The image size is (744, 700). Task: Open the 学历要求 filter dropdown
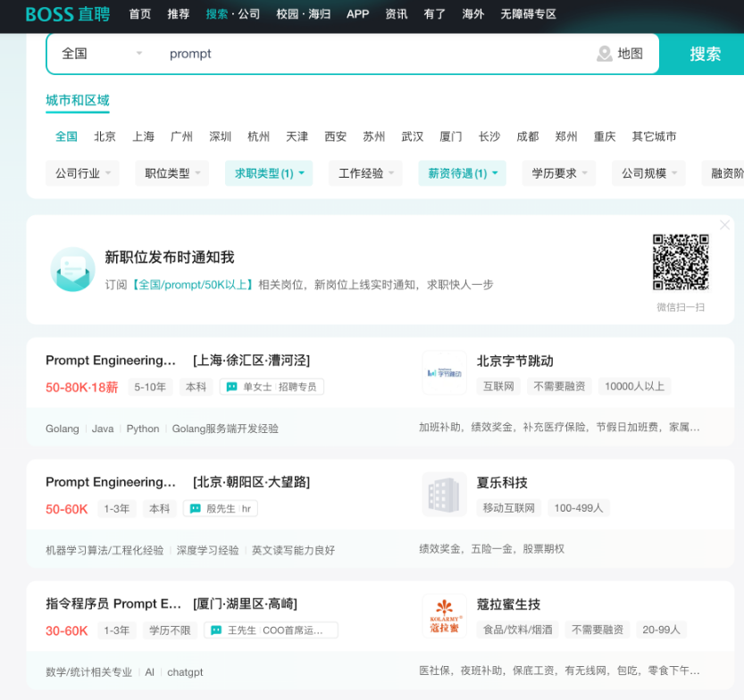(559, 173)
